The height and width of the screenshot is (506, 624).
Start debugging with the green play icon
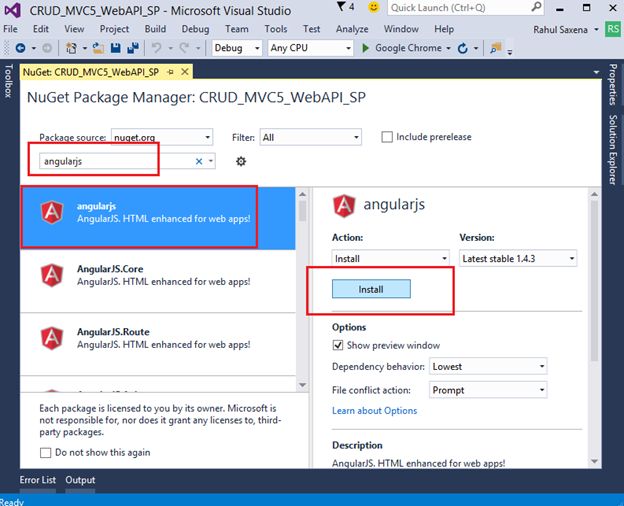click(x=365, y=48)
